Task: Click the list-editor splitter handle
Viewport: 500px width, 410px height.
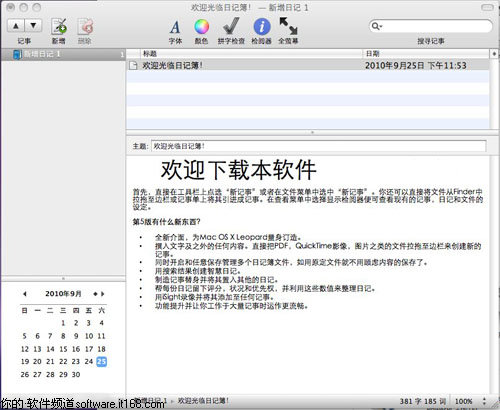Action: click(x=312, y=132)
